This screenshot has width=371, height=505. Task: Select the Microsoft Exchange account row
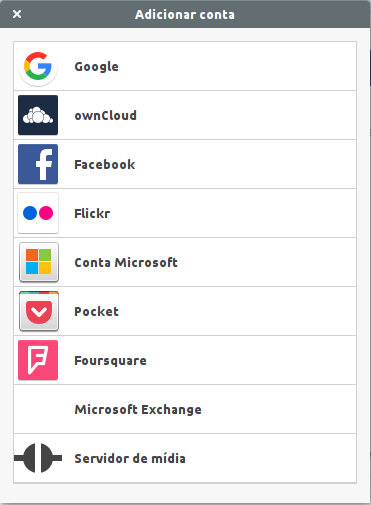pyautogui.click(x=185, y=409)
